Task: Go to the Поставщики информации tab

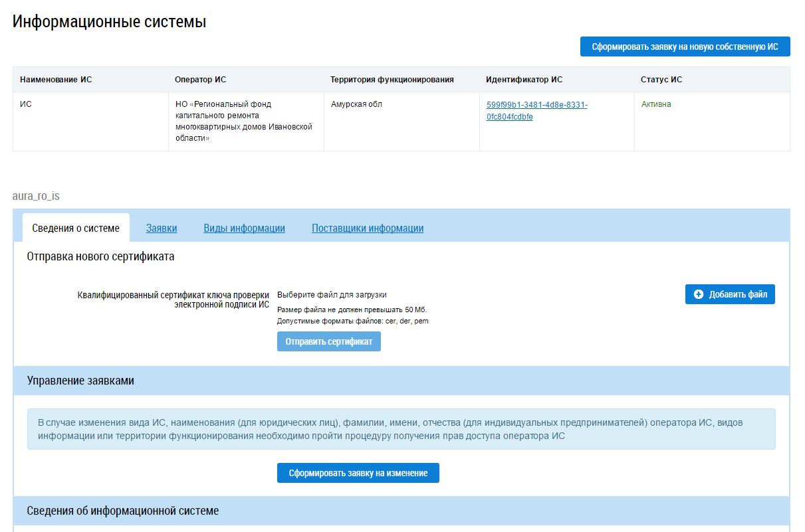Action: pyautogui.click(x=368, y=228)
